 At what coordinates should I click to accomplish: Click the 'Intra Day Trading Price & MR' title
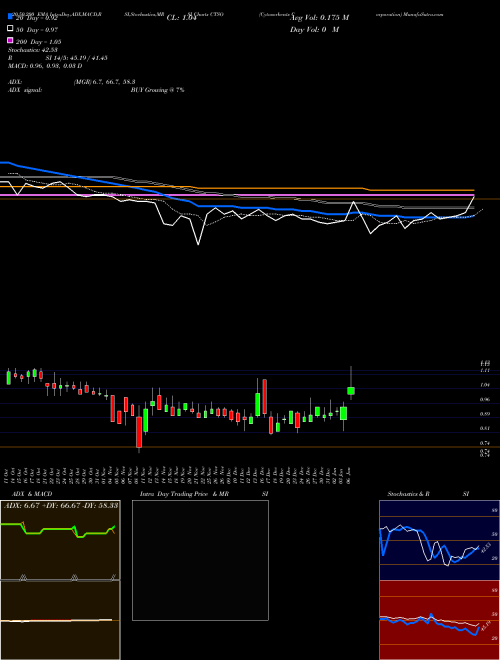184,494
